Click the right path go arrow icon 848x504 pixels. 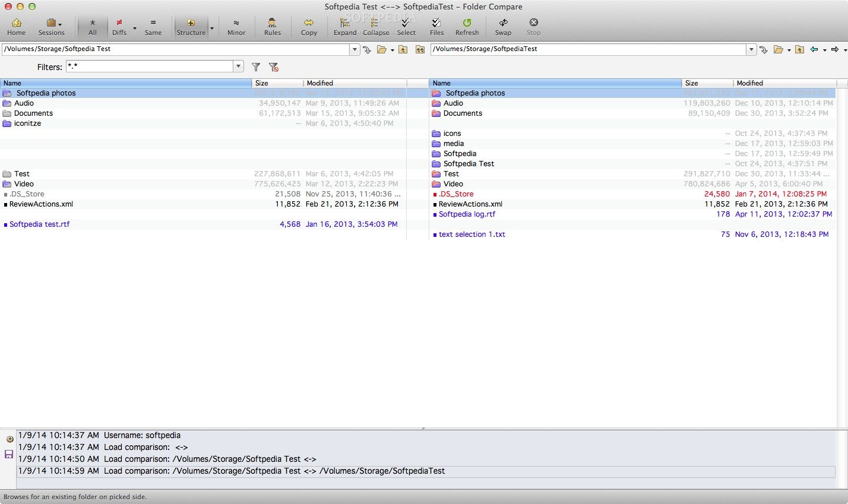click(764, 50)
